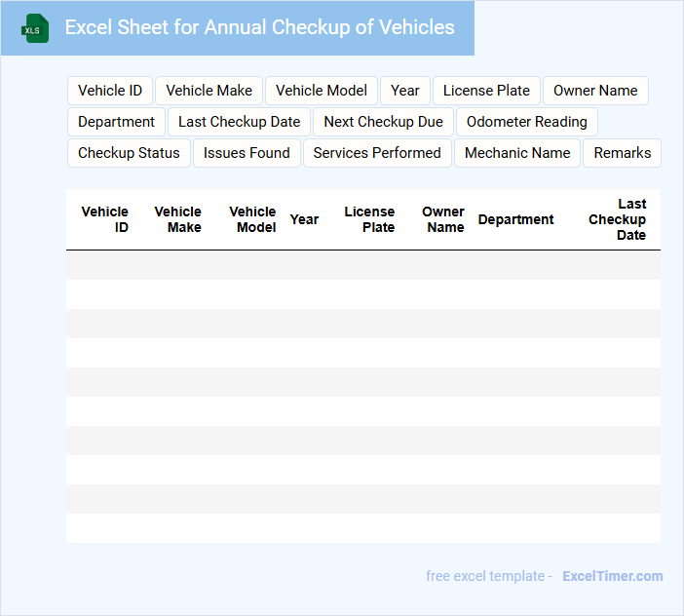The width and height of the screenshot is (684, 616).
Task: Click the Last Checkup Date column header
Action: (618, 219)
